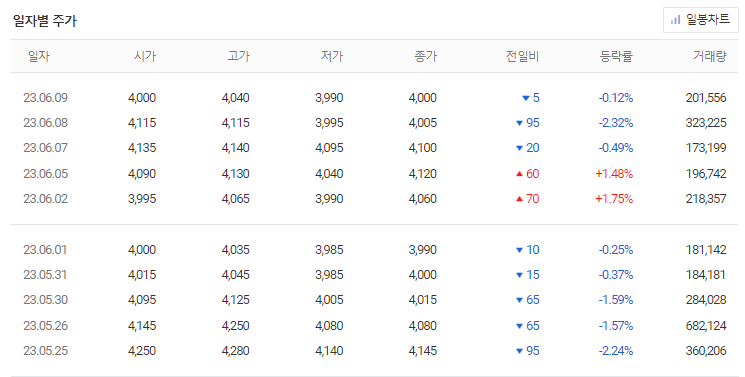Click the 등락률 column header

point(616,56)
